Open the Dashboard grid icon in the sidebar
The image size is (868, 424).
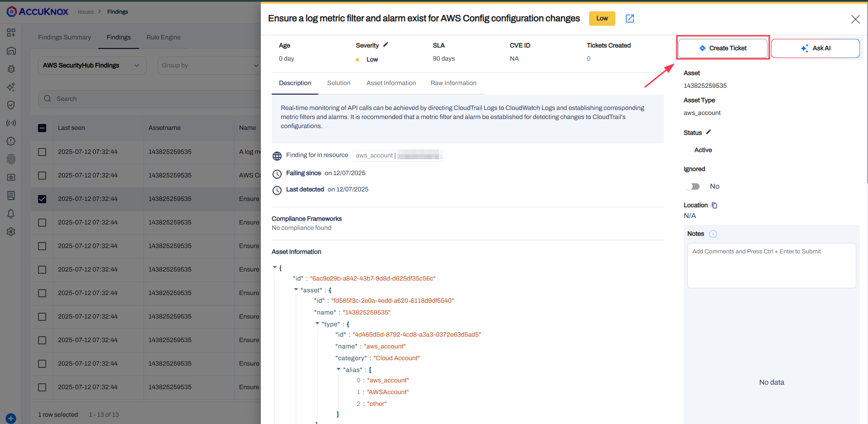click(x=11, y=33)
